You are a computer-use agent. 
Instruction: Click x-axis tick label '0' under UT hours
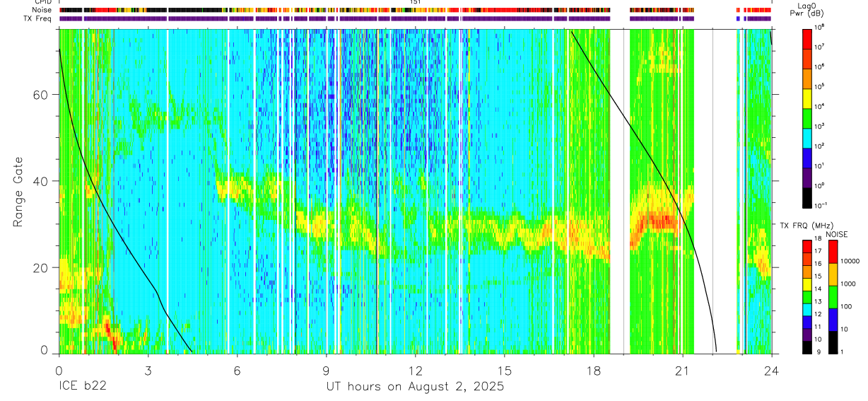pyautogui.click(x=59, y=370)
